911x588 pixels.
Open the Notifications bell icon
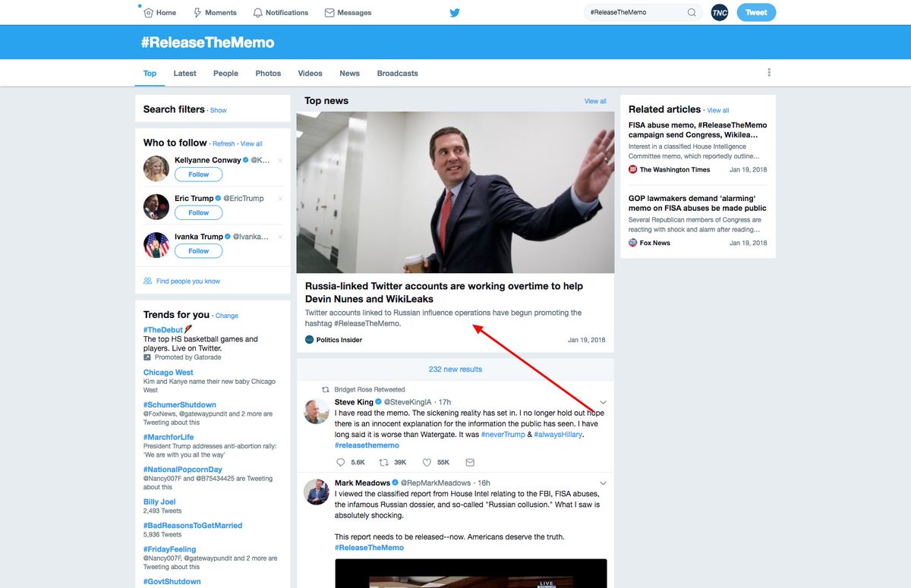click(258, 12)
